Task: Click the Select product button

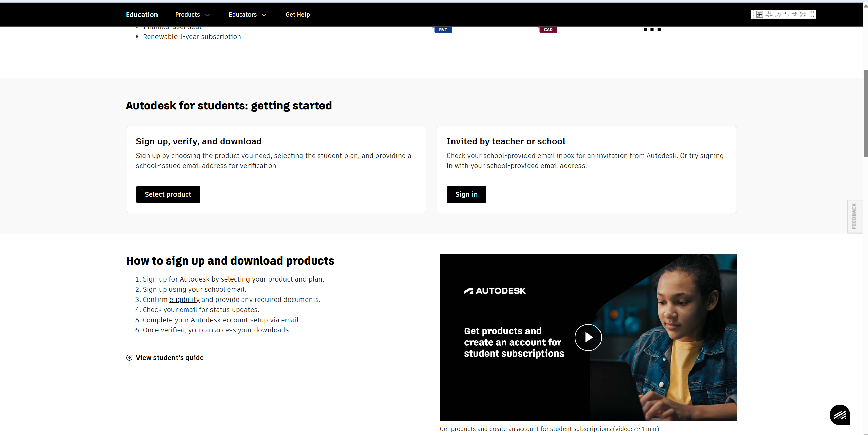Action: pos(168,195)
